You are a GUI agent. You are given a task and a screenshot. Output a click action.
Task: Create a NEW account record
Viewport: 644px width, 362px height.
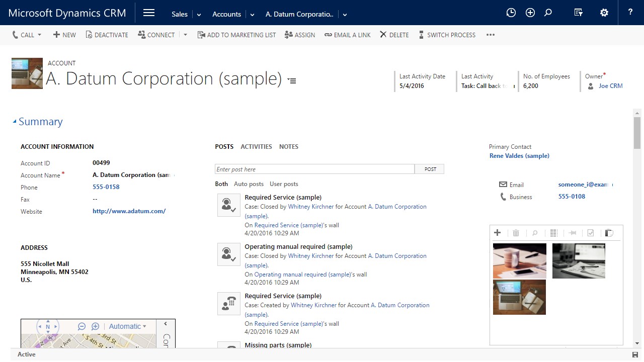pyautogui.click(x=64, y=35)
